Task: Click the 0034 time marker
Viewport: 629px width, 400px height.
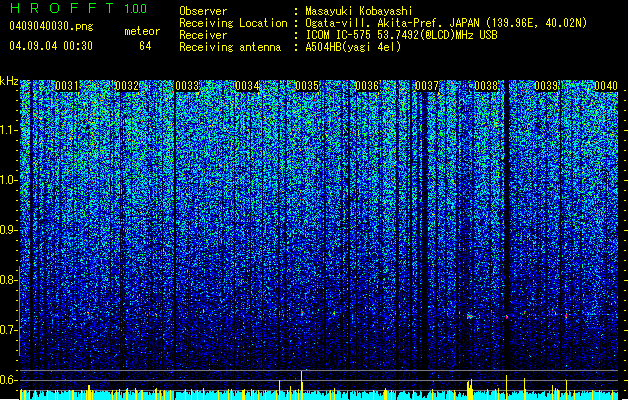Action: [x=247, y=86]
